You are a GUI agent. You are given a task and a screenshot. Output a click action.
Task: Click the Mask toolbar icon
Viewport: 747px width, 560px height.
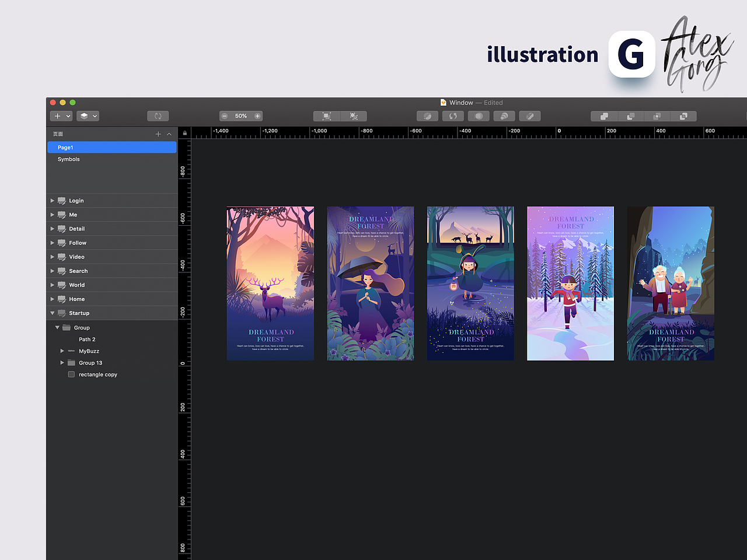(479, 116)
